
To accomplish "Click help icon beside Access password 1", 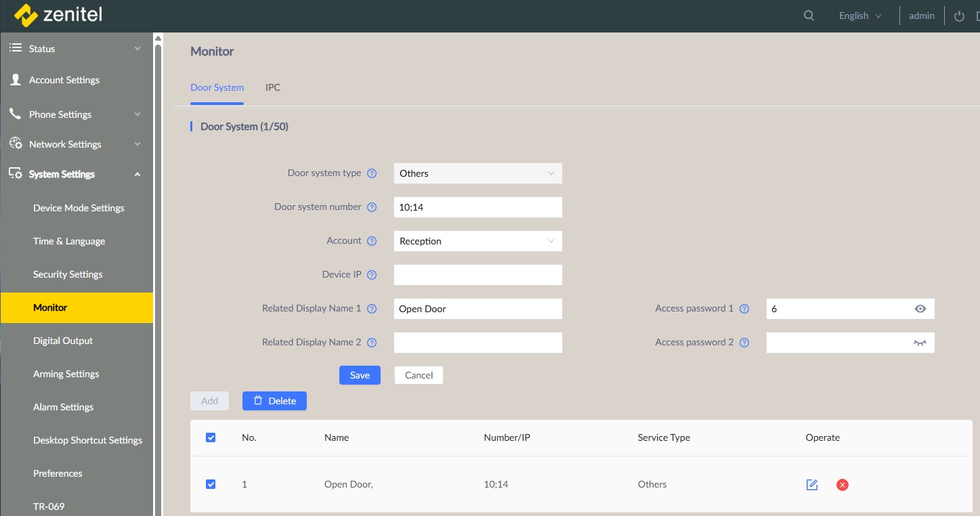I will pyautogui.click(x=744, y=309).
